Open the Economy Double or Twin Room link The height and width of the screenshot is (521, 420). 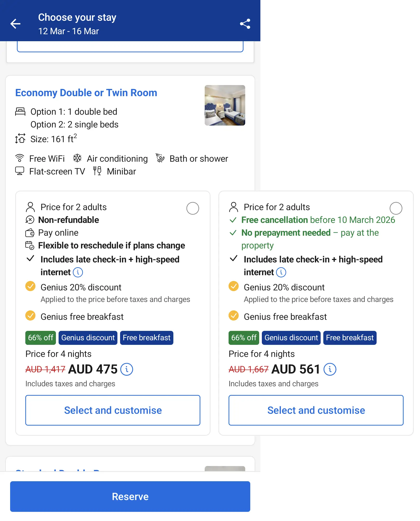click(86, 93)
